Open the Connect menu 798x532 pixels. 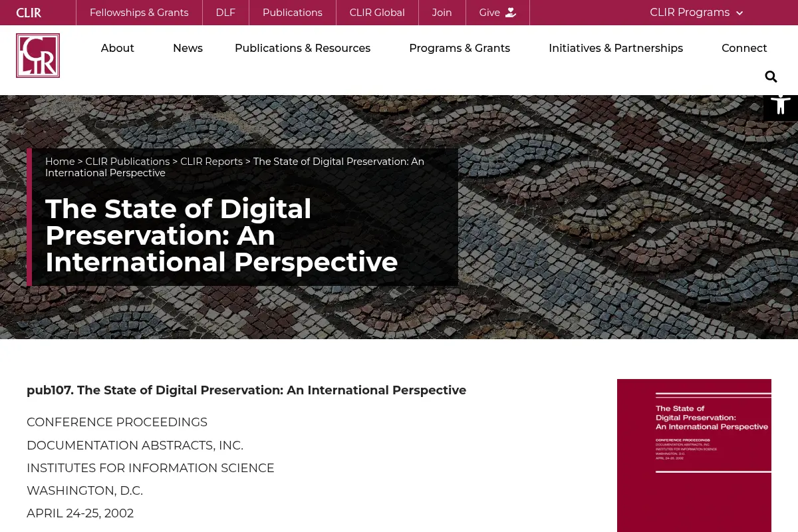744,48
